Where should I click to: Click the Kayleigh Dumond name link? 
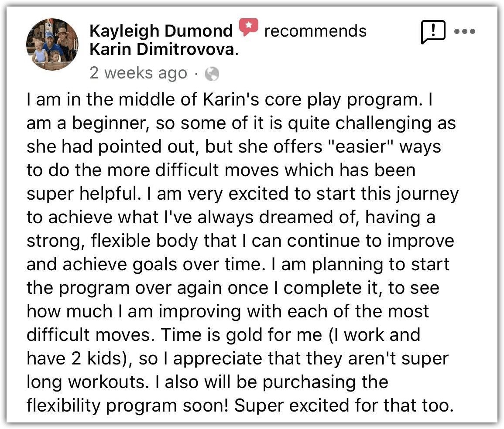(x=161, y=31)
